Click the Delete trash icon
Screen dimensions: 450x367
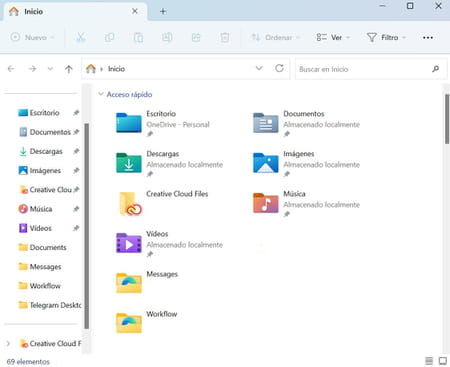225,37
